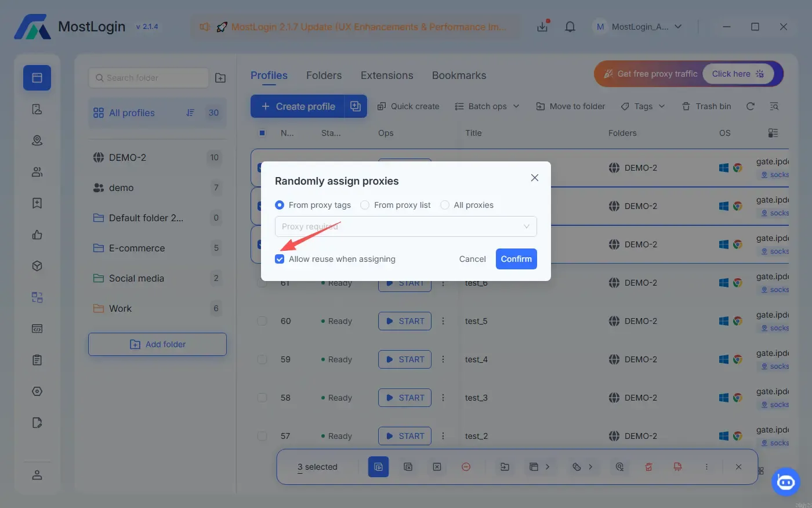The height and width of the screenshot is (508, 812).
Task: Switch to the Folders tab
Action: coord(324,75)
